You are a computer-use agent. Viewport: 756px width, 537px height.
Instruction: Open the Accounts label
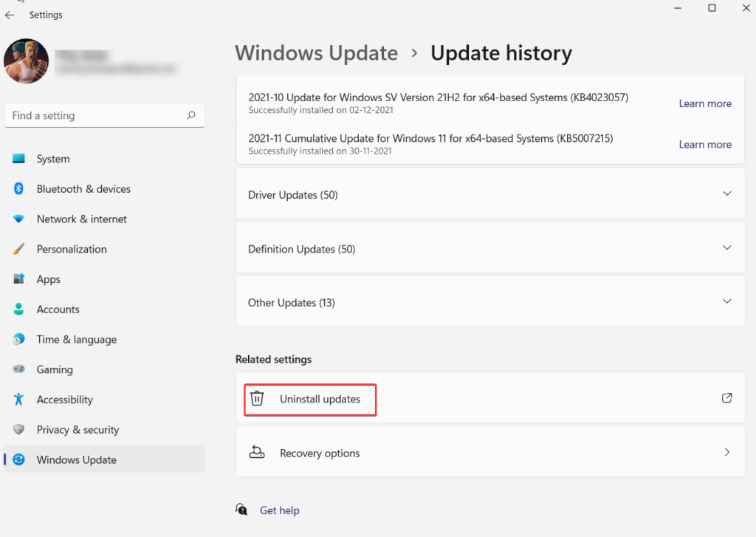click(58, 309)
